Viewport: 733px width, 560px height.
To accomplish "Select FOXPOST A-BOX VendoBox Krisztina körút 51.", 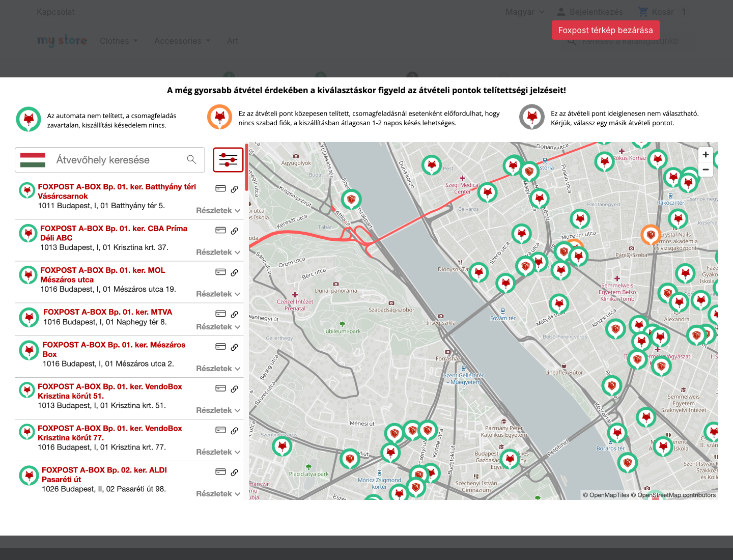I will tap(110, 391).
